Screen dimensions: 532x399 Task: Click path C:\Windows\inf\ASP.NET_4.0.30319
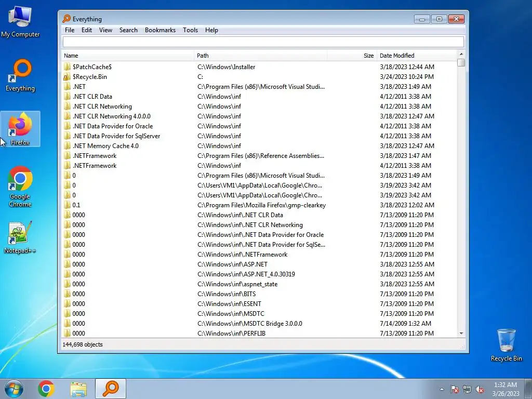246,274
